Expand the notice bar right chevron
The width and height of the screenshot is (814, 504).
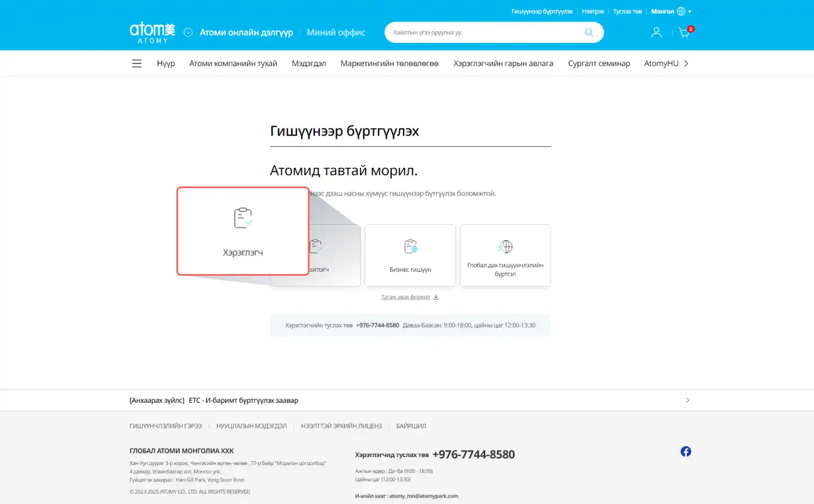point(687,400)
